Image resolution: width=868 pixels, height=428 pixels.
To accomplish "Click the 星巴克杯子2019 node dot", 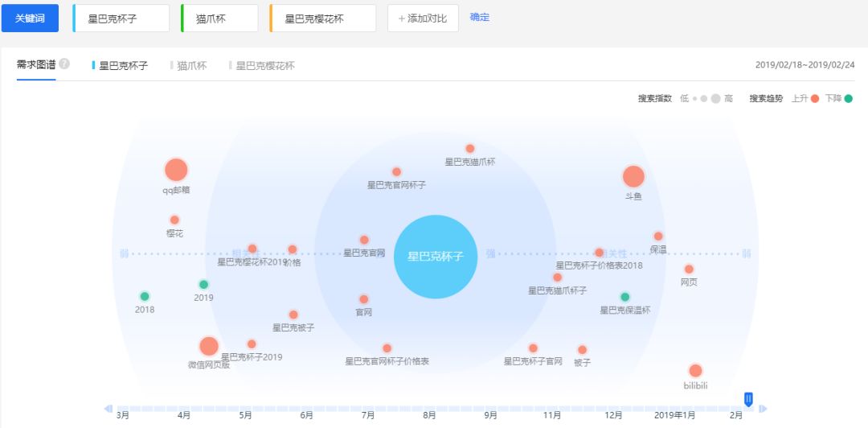I will pyautogui.click(x=252, y=344).
